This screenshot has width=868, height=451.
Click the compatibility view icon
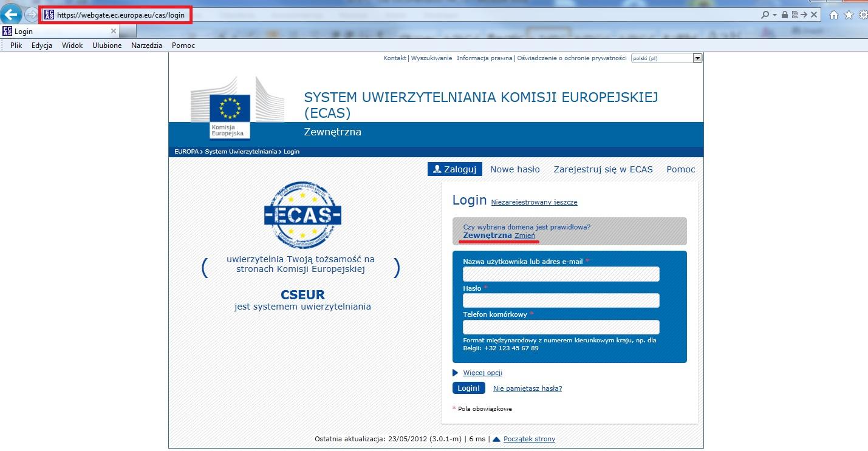click(794, 15)
